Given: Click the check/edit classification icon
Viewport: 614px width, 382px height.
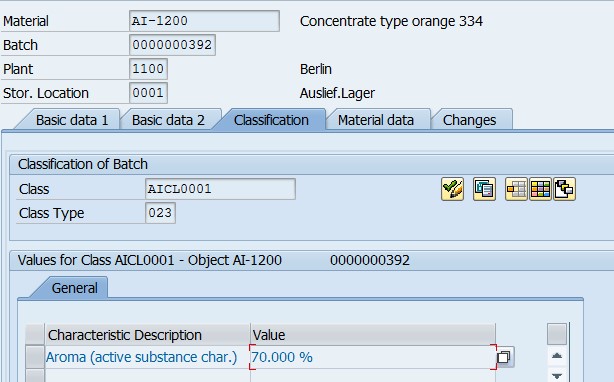Looking at the screenshot, I should (452, 189).
